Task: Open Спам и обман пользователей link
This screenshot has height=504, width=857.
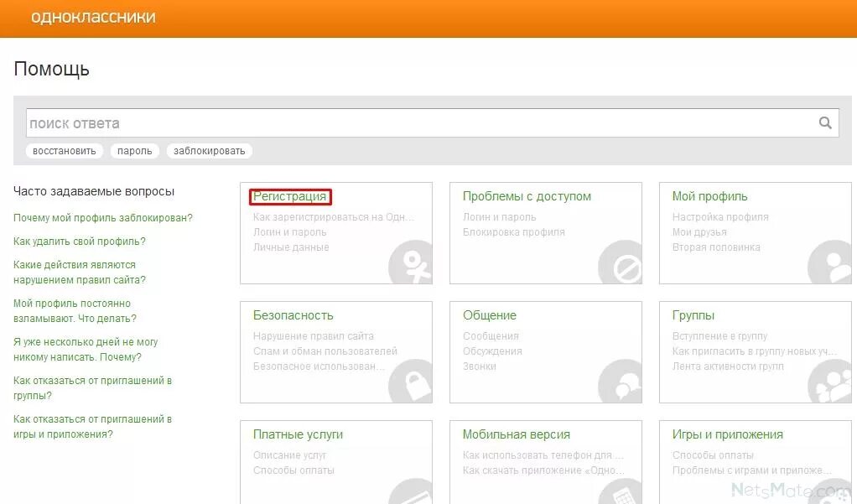Action: (x=325, y=351)
